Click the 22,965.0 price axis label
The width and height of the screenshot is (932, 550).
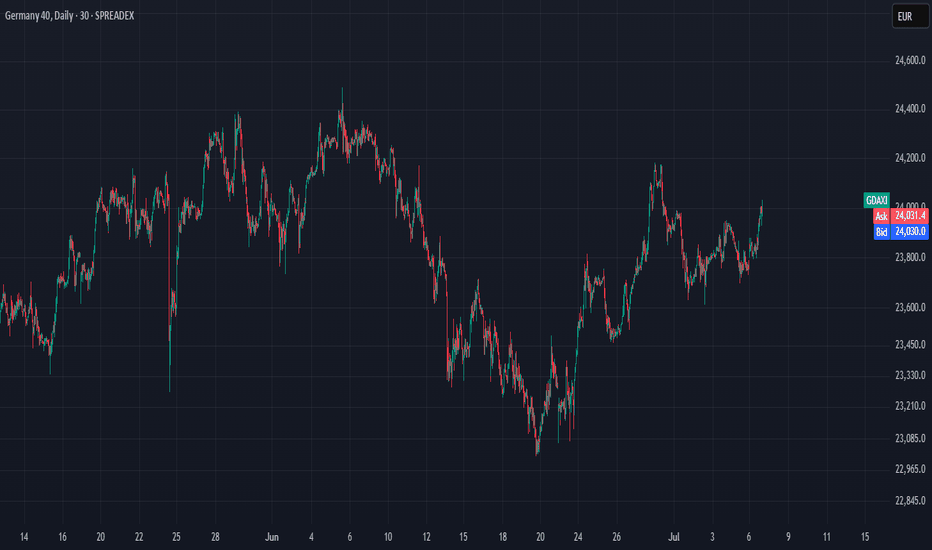[910, 469]
